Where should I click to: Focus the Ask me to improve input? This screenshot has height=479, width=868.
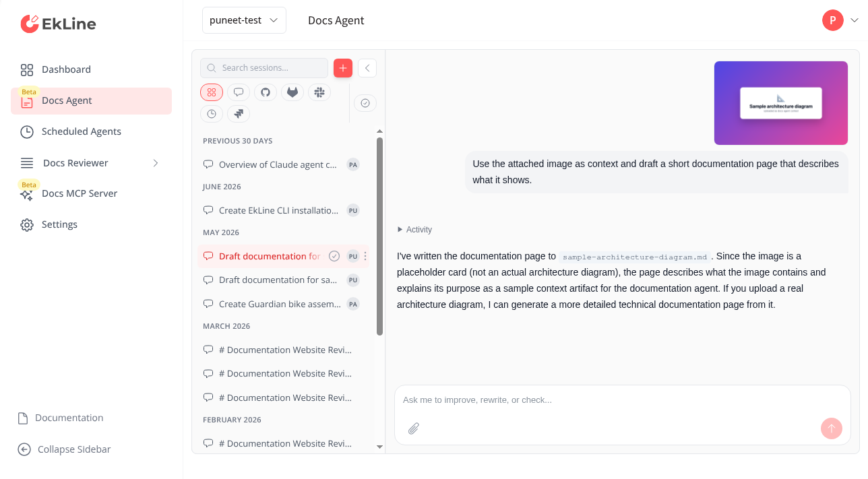[x=622, y=400]
